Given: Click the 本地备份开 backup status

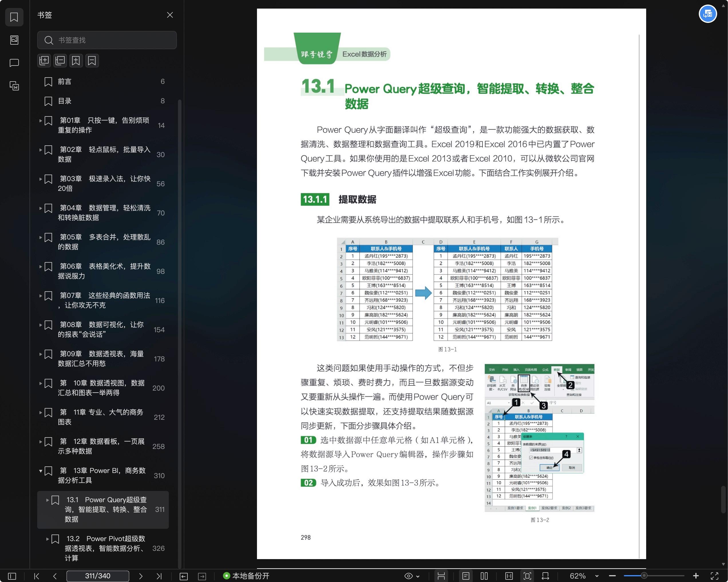Looking at the screenshot, I should [x=246, y=576].
